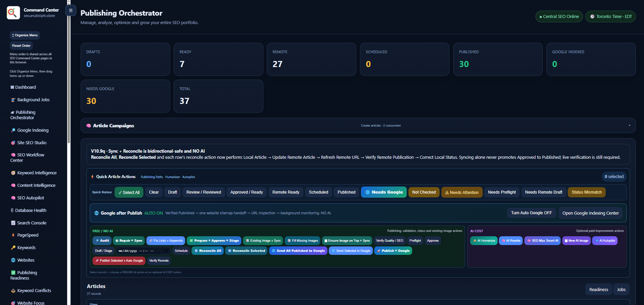Click Prepare + Approve + Stage button
This screenshot has width=644, height=305.
click(x=214, y=241)
